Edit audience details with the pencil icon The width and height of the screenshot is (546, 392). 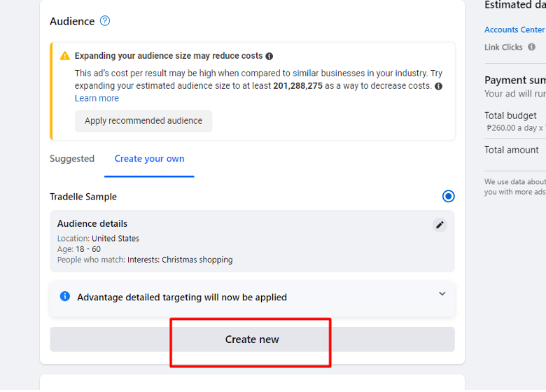coord(440,225)
